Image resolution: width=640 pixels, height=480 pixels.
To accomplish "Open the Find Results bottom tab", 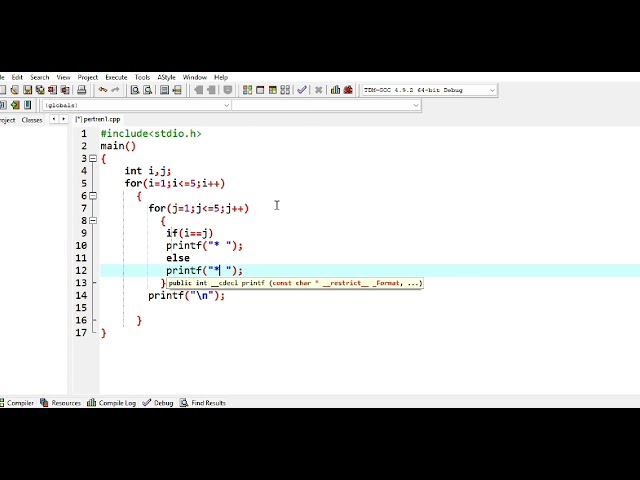I will (203, 403).
